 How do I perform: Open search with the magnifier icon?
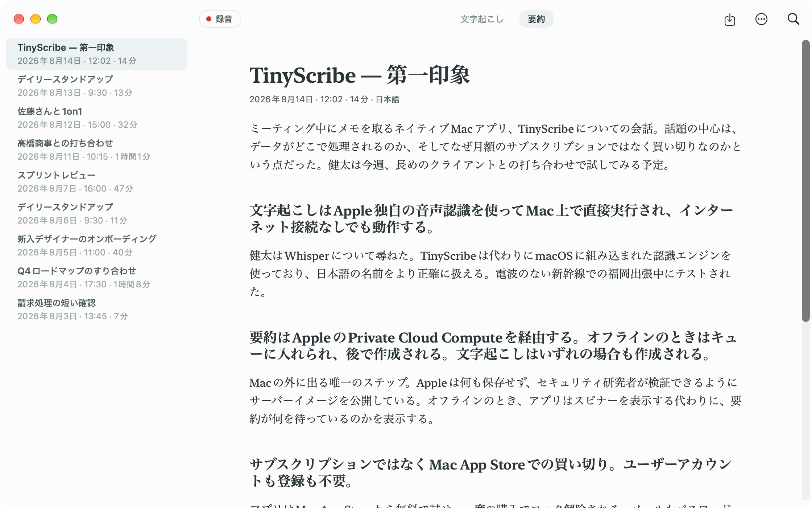pos(793,19)
